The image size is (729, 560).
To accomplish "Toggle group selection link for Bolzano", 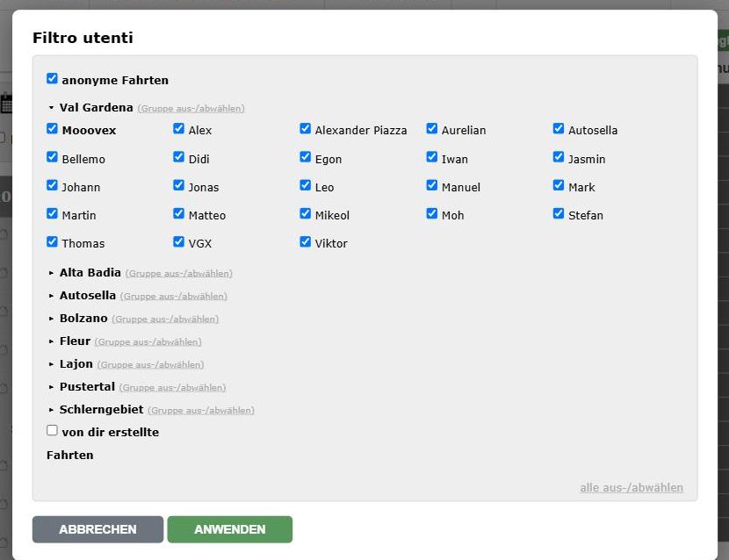I will (165, 319).
